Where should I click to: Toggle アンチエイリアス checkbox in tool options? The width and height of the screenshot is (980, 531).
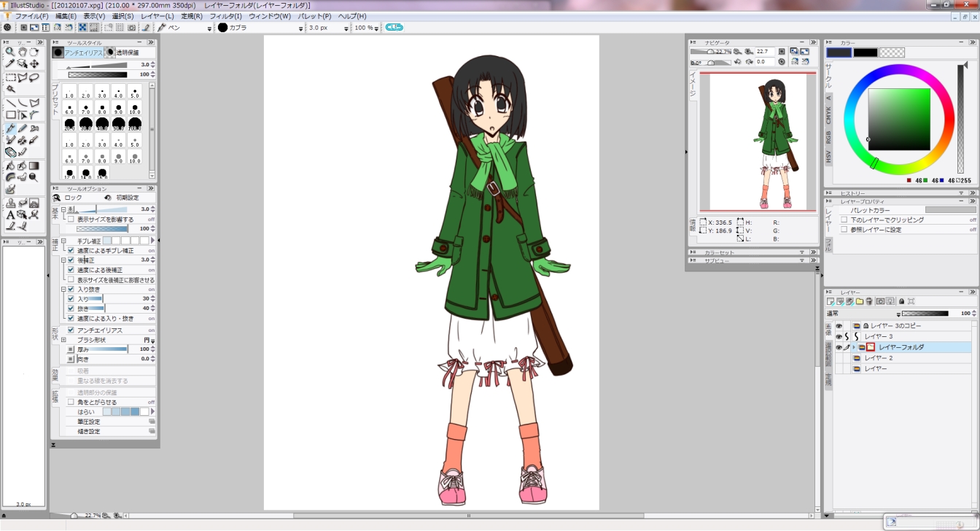pyautogui.click(x=71, y=330)
